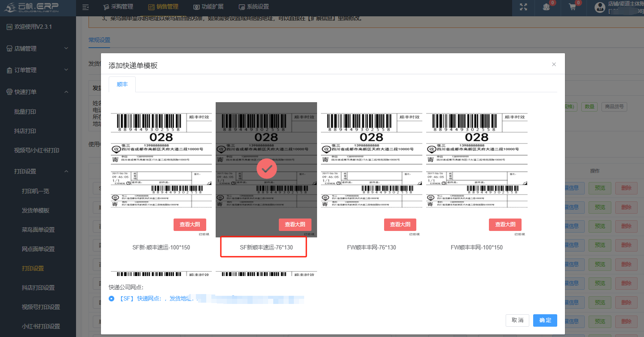Close the 添加快递单模板 dialog with X
644x337 pixels.
pyautogui.click(x=554, y=64)
